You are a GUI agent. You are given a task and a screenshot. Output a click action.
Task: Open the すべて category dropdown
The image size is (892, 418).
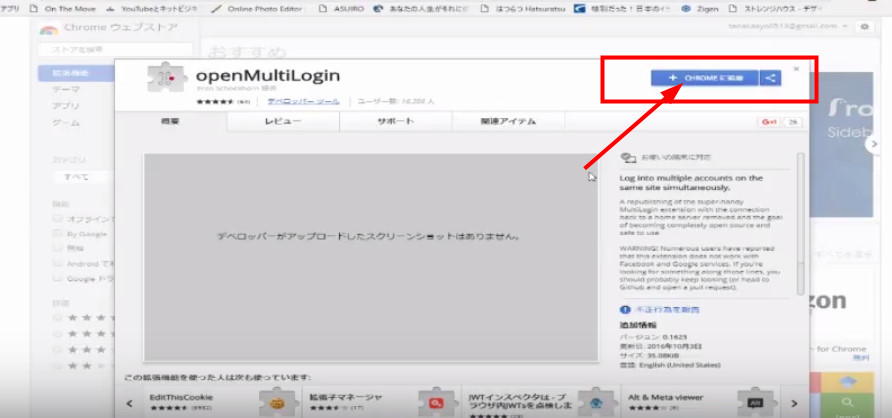[84, 177]
